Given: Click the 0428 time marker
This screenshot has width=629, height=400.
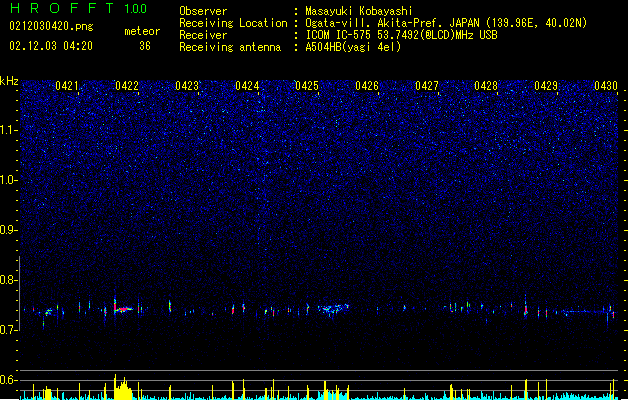Looking at the screenshot, I should click(486, 86).
